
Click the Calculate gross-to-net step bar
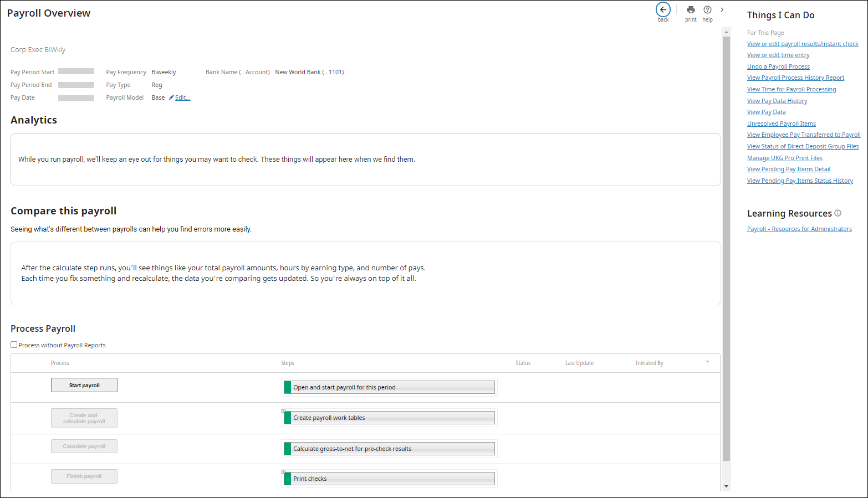pos(389,449)
